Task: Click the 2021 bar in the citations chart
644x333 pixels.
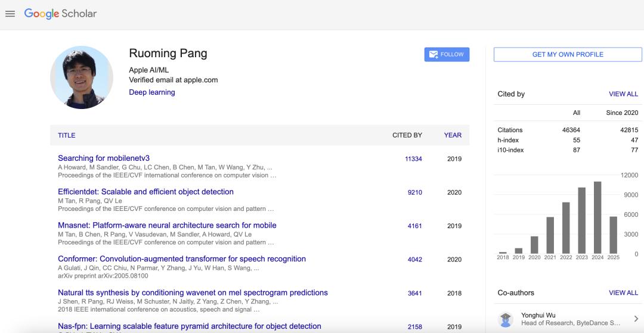Action: [550, 235]
